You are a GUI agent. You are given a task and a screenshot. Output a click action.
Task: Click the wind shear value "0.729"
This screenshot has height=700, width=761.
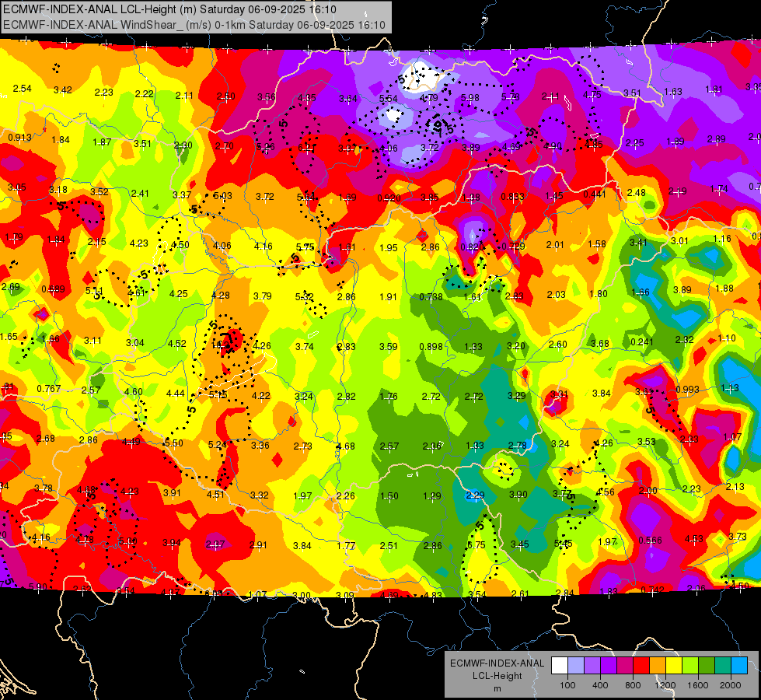point(514,247)
